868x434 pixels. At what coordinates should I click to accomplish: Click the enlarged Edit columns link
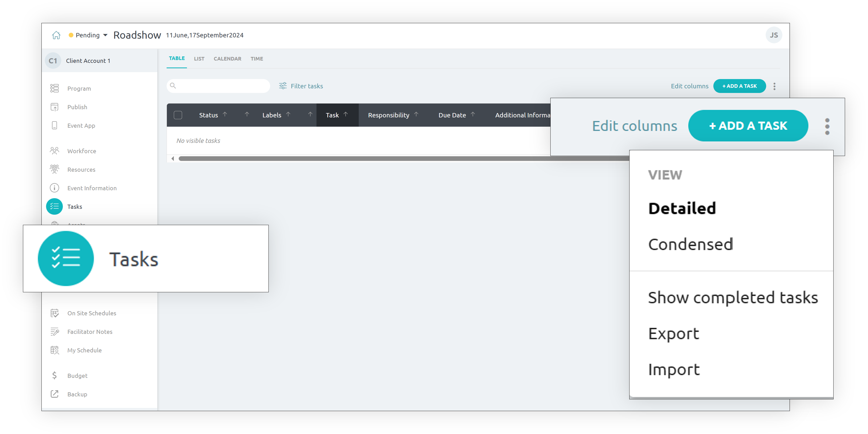[635, 126]
